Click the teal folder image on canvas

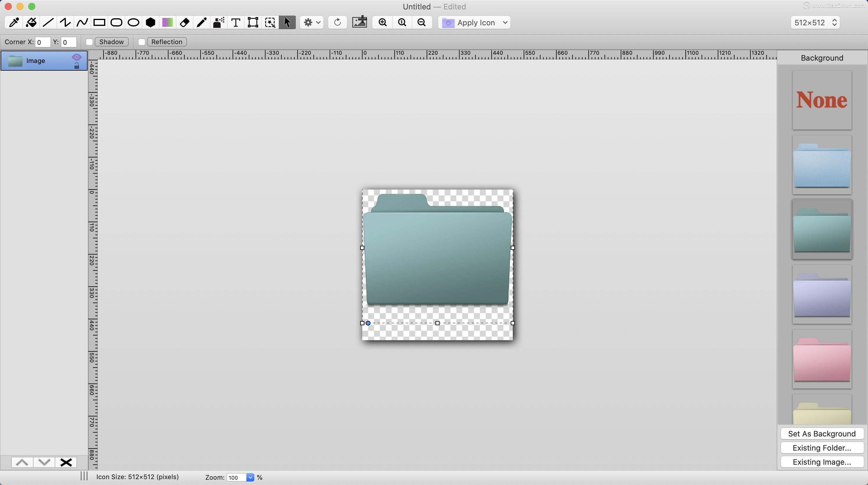[437, 250]
